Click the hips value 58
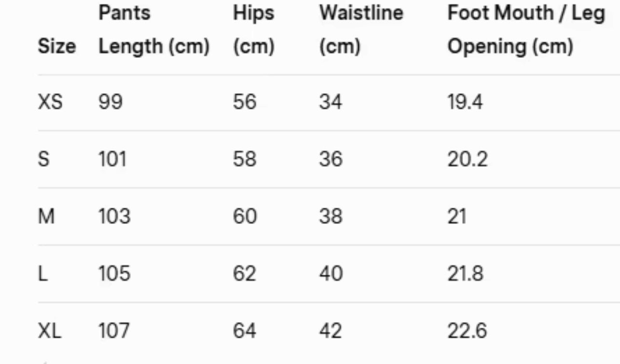 pyautogui.click(x=244, y=159)
